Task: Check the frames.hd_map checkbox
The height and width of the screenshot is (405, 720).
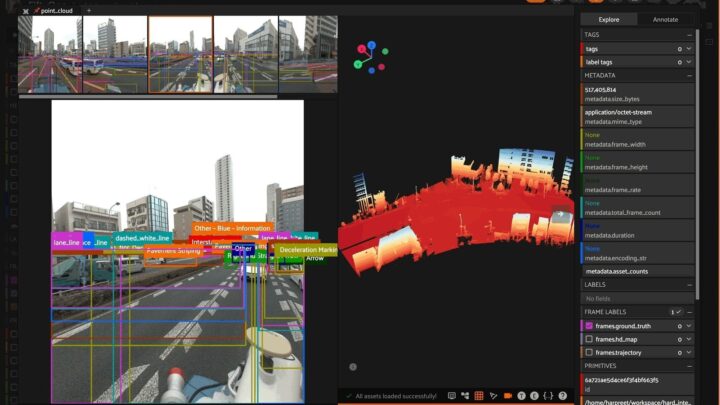Action: point(589,339)
